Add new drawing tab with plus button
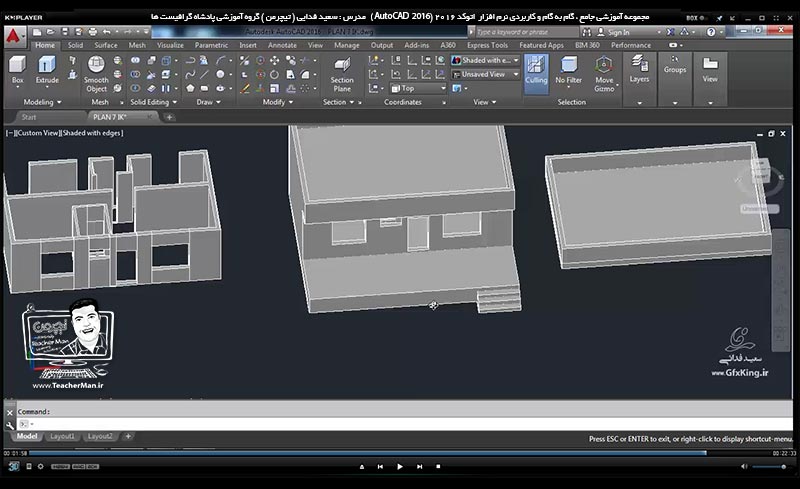This screenshot has width=800, height=489. [x=169, y=117]
